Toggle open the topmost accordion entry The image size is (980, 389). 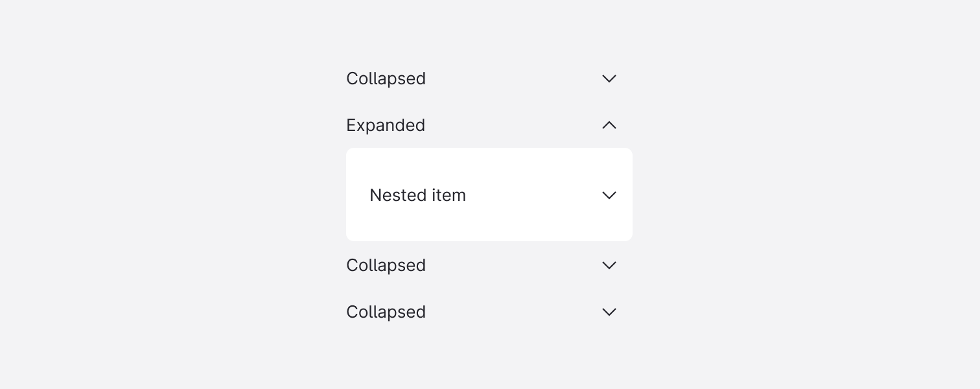coord(489,78)
